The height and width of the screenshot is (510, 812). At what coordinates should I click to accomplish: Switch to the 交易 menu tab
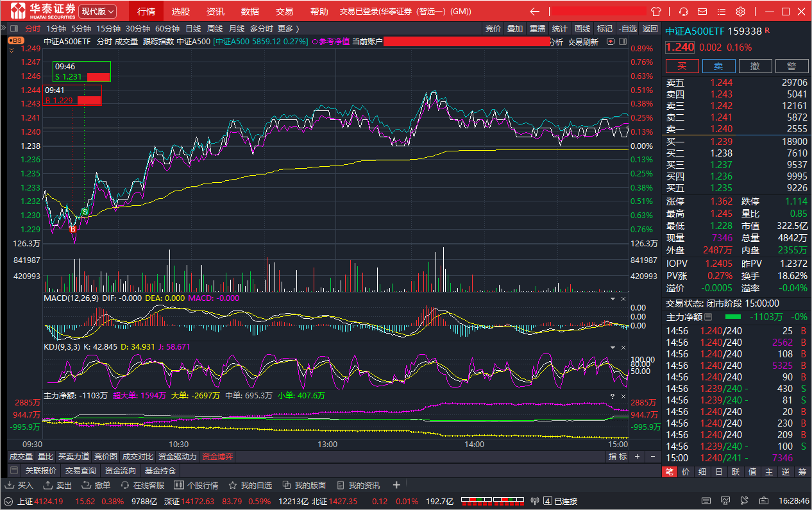[x=284, y=12]
